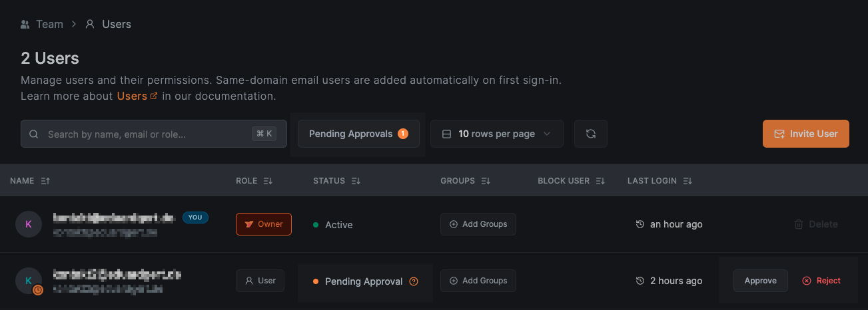This screenshot has height=310, width=868.
Task: Sort by Groups column icon
Action: pos(486,181)
